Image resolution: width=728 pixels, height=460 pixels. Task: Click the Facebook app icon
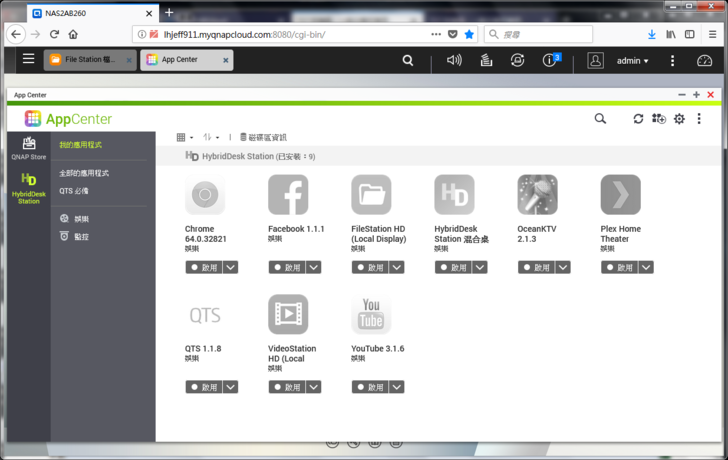coord(288,194)
